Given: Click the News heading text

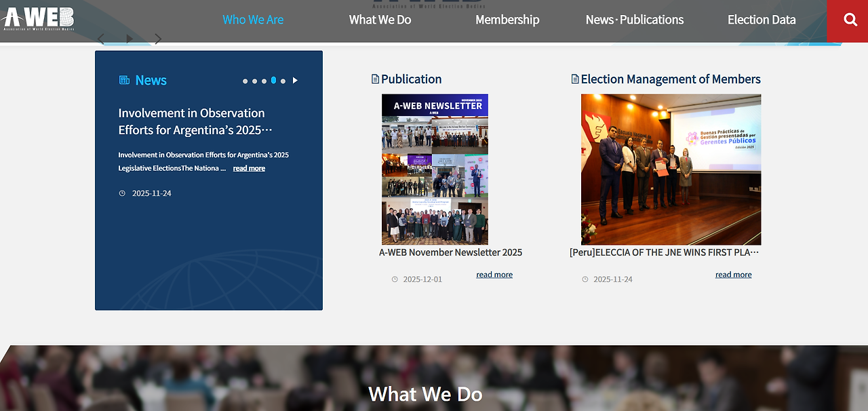Looking at the screenshot, I should (151, 80).
